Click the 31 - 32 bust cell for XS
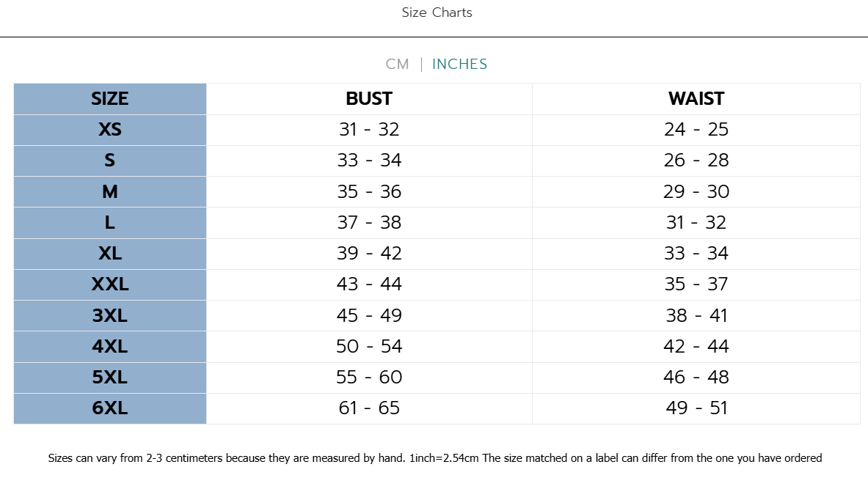 (x=369, y=130)
